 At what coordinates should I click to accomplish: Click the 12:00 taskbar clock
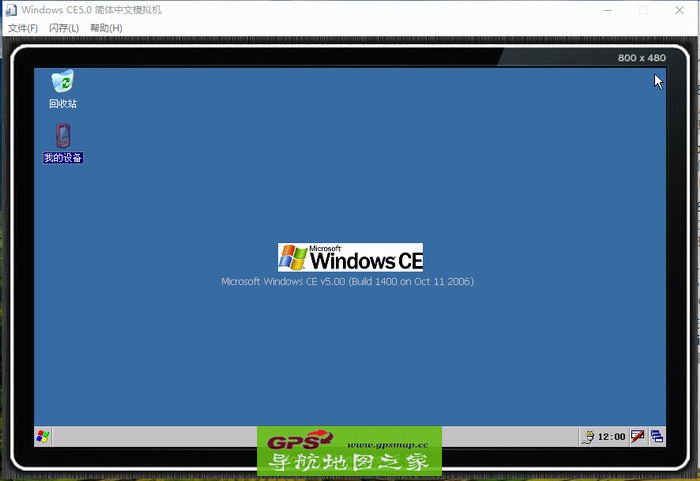pyautogui.click(x=612, y=437)
